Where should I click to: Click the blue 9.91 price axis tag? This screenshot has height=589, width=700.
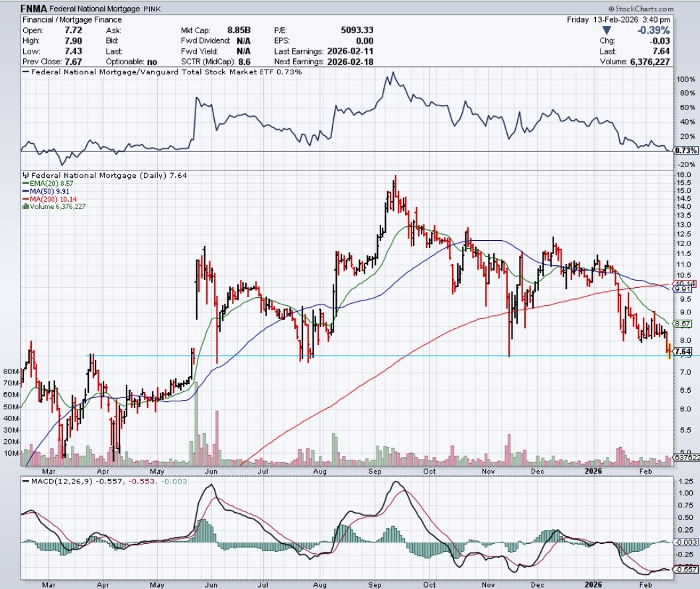coord(683,289)
